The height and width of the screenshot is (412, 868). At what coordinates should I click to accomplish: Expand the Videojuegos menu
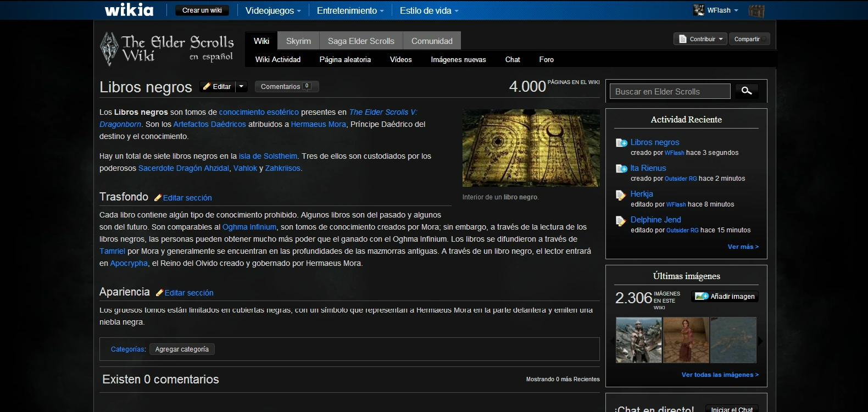point(273,10)
